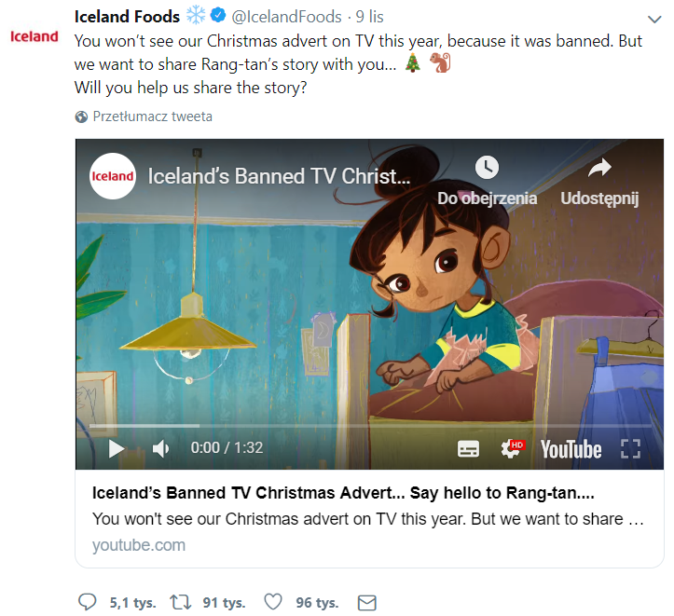This screenshot has width=674, height=616.
Task: Click Iceland channel logo in video
Action: point(112,175)
